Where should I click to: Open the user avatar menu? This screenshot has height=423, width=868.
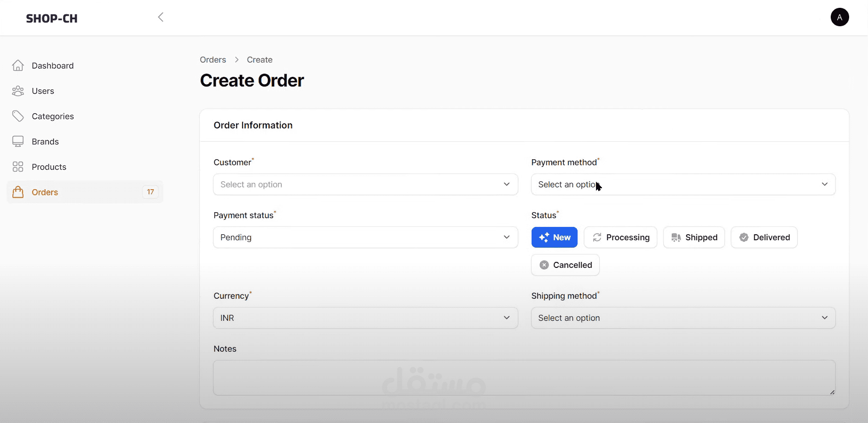839,17
